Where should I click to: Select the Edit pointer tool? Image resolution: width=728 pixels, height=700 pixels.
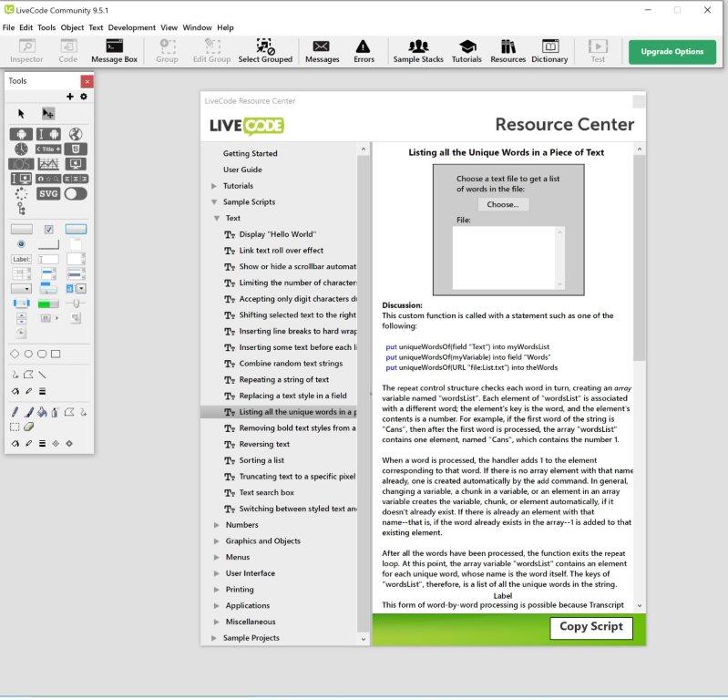coord(48,114)
